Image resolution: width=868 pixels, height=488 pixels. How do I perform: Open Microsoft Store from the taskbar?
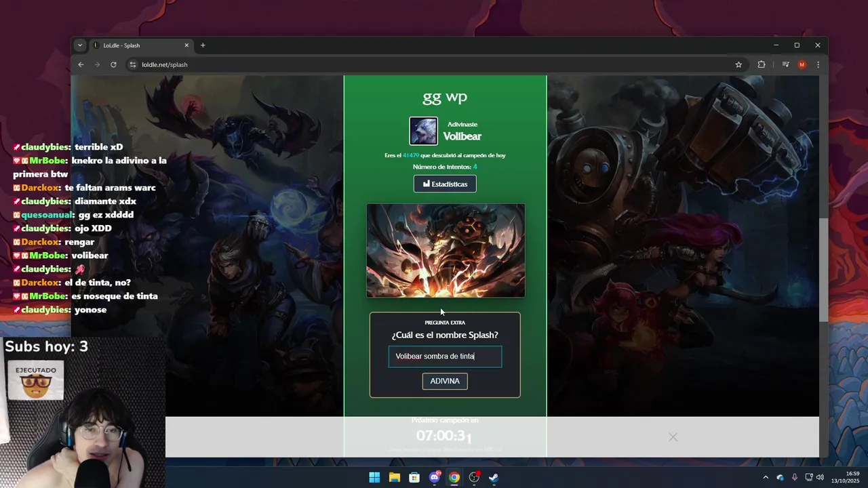[x=414, y=477]
